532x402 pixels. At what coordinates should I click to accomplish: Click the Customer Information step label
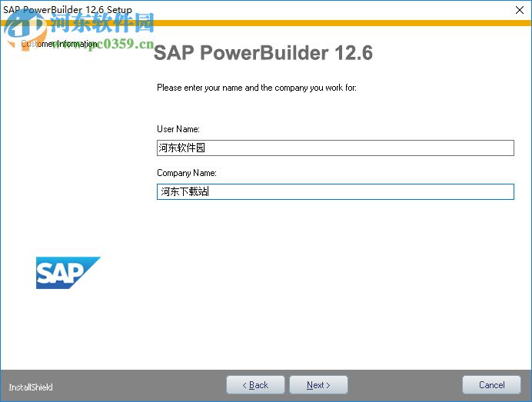59,44
